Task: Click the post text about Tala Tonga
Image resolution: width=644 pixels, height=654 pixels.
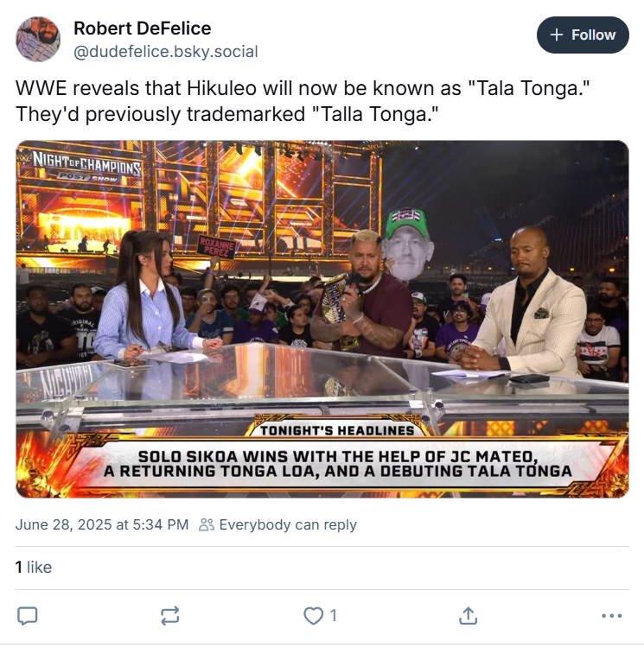Action: pyautogui.click(x=303, y=101)
